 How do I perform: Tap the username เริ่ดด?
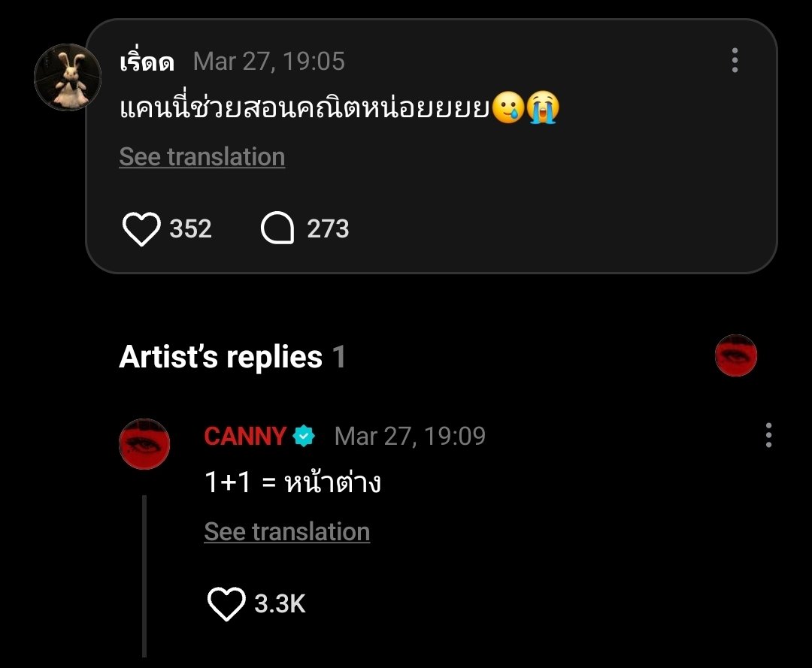(147, 62)
